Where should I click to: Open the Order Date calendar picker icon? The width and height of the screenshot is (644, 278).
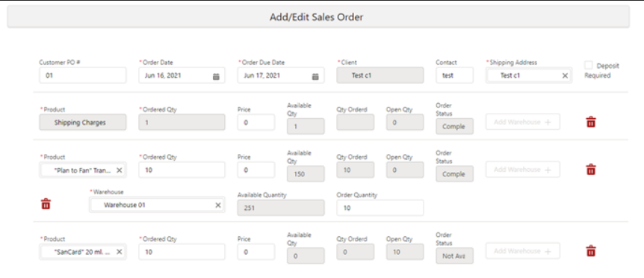coord(216,76)
